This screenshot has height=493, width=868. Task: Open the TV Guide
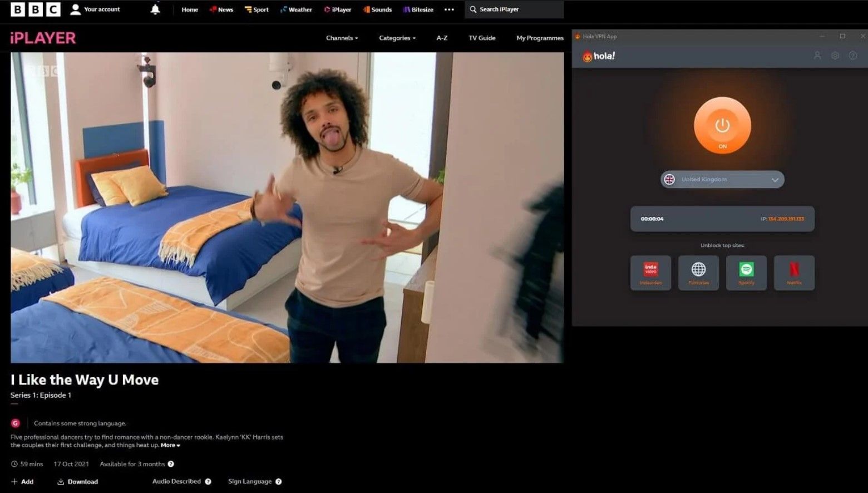pyautogui.click(x=482, y=38)
